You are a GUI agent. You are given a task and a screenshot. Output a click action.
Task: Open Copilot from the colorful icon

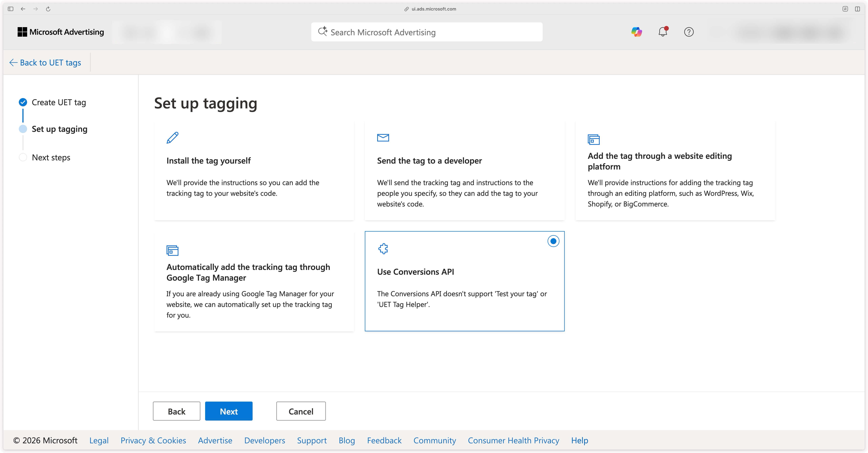tap(636, 32)
